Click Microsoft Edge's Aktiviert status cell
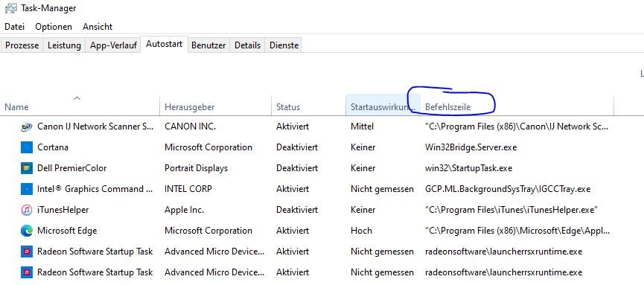This screenshot has height=285, width=644. [293, 231]
